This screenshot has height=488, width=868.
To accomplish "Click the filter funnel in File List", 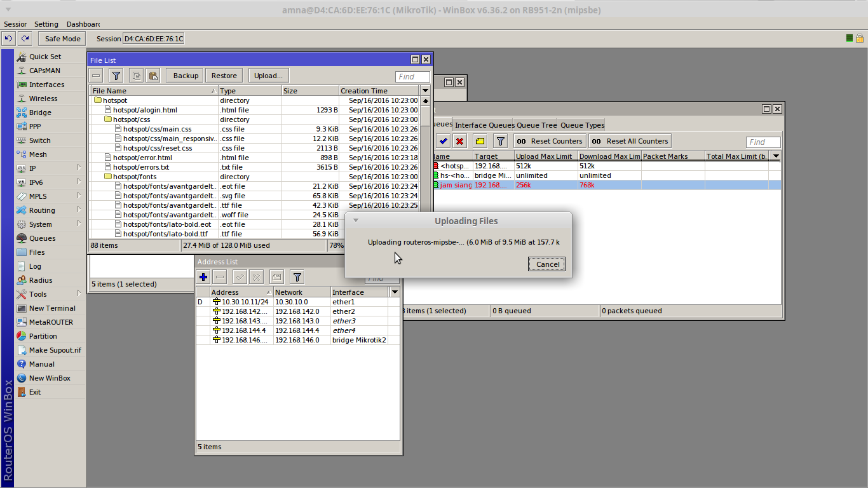I will [116, 76].
